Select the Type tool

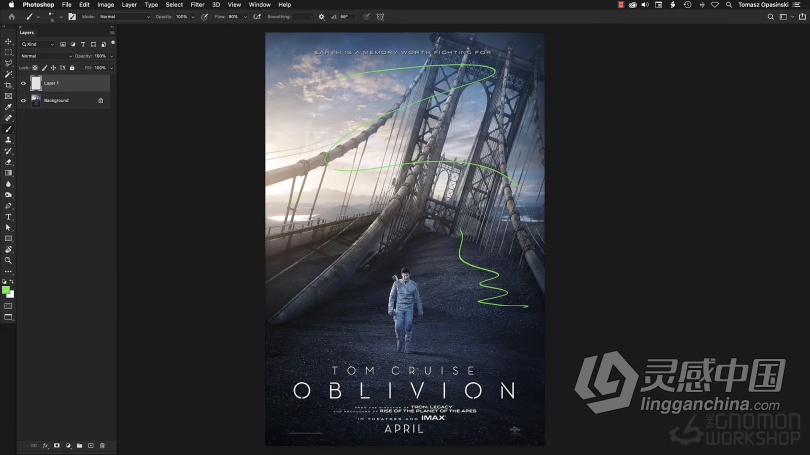pyautogui.click(x=8, y=217)
